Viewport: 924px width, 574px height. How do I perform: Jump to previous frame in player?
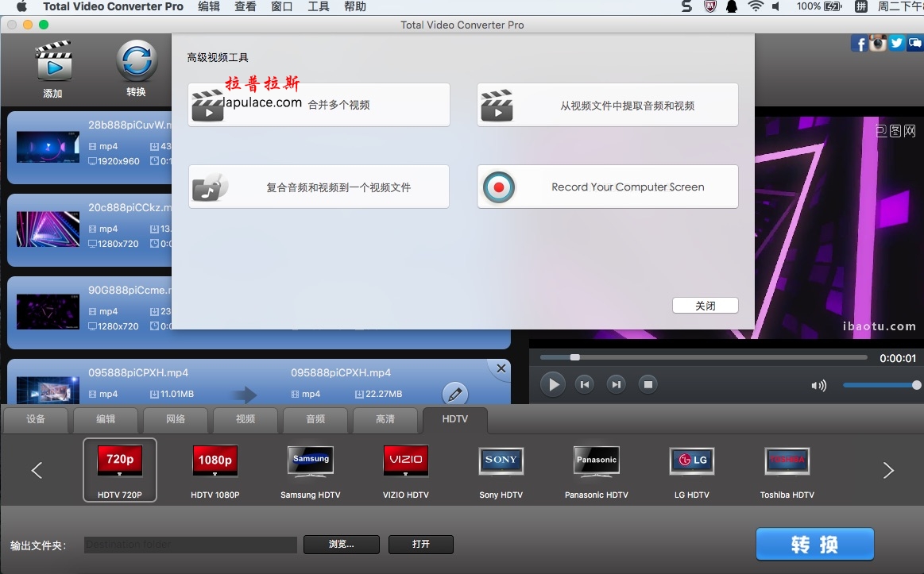pos(585,384)
